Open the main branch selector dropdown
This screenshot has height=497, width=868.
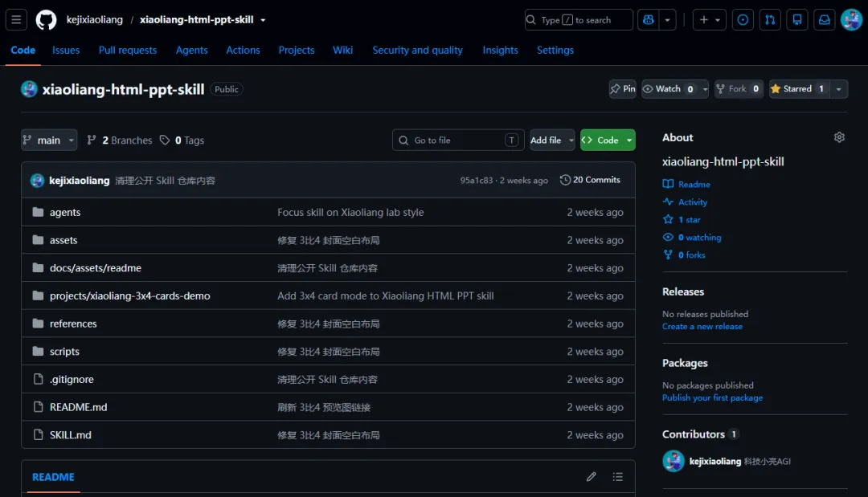click(49, 140)
